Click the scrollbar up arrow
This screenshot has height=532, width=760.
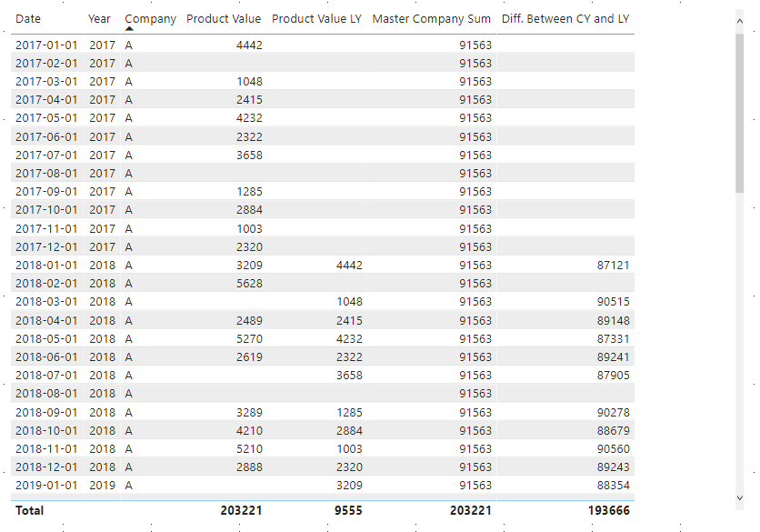[x=739, y=21]
